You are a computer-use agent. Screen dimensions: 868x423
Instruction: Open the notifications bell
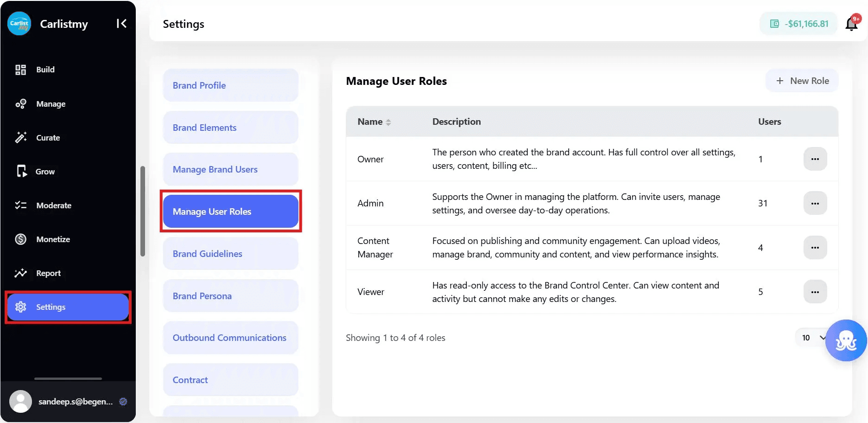pos(852,23)
